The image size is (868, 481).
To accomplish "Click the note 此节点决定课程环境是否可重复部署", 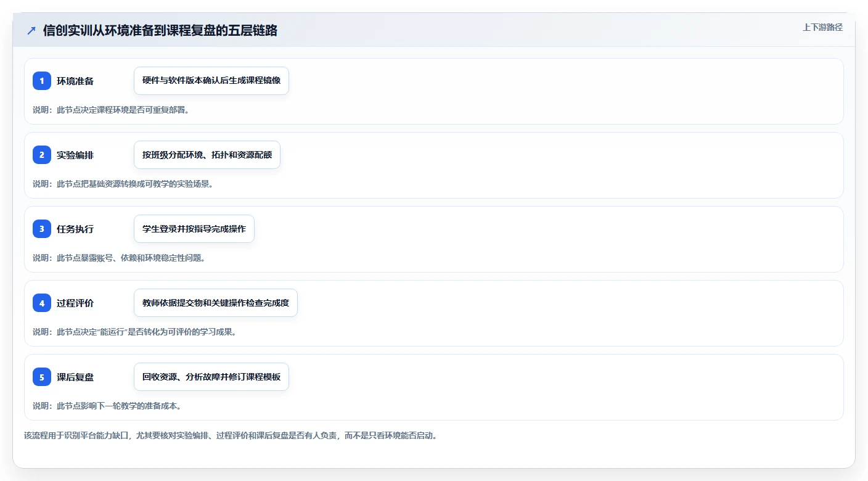I will [x=111, y=110].
